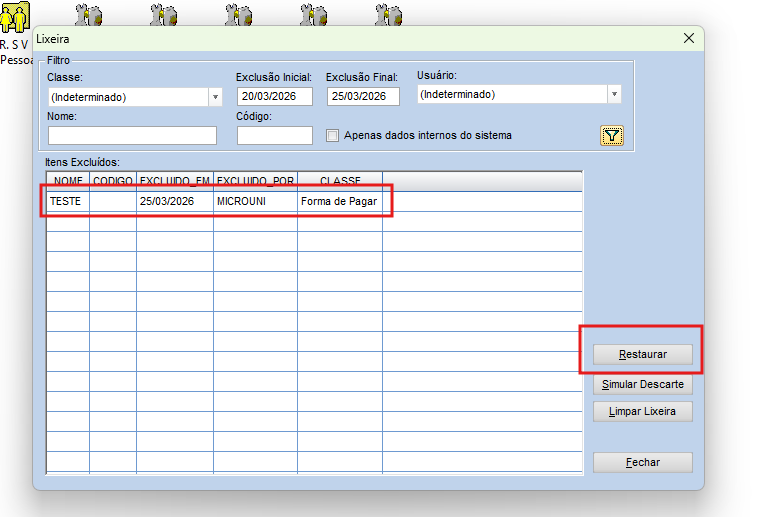
Task: Click the 'Forma de Pagar' cell
Action: [x=338, y=201]
